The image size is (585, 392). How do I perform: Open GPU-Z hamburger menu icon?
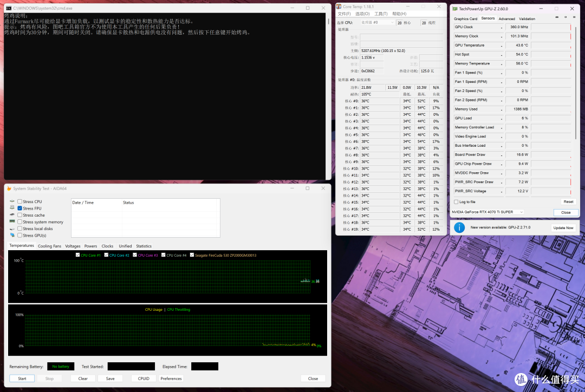tap(574, 17)
